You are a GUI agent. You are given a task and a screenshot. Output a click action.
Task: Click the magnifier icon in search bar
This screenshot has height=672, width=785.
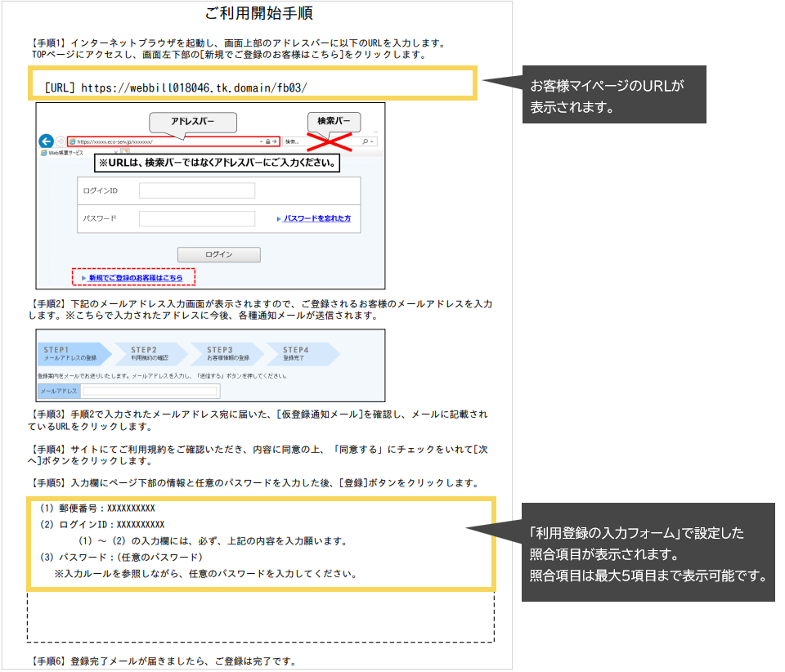point(366,141)
